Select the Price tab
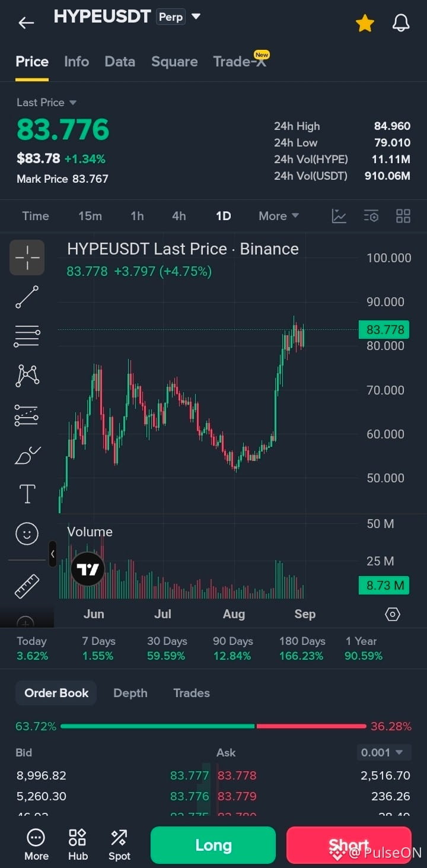 (x=32, y=62)
